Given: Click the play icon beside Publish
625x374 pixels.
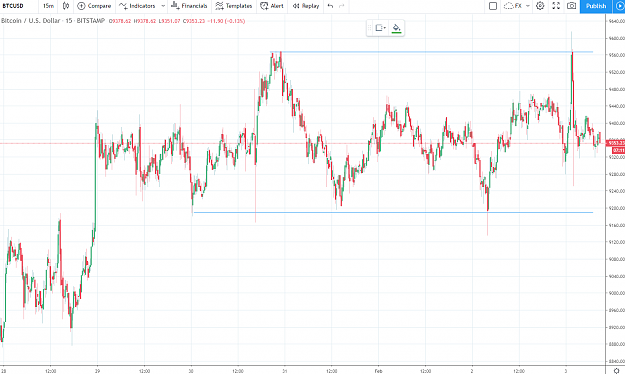Looking at the screenshot, I should 619,6.
